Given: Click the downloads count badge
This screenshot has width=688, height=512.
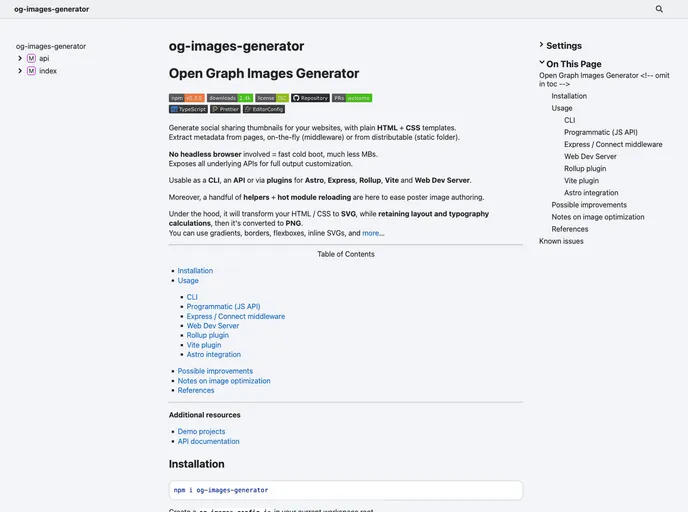Looking at the screenshot, I should (x=230, y=98).
